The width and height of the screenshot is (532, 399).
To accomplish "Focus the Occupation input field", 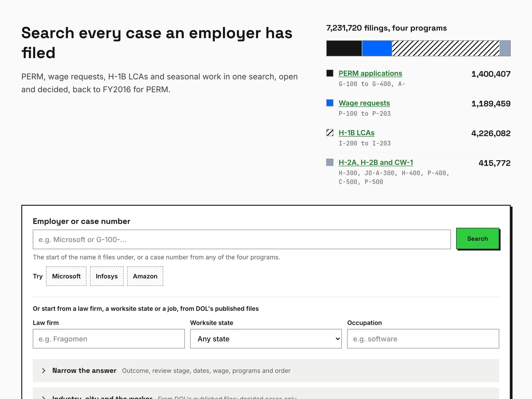I will pos(423,339).
